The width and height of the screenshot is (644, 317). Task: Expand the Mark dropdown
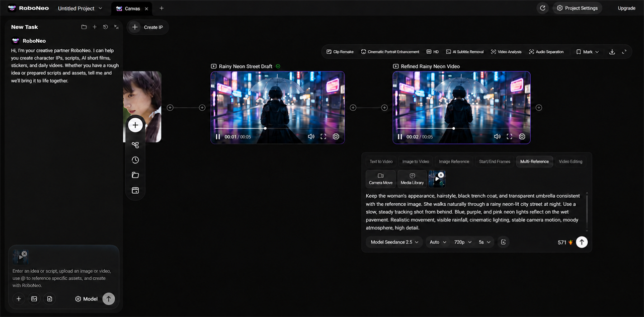click(x=588, y=52)
